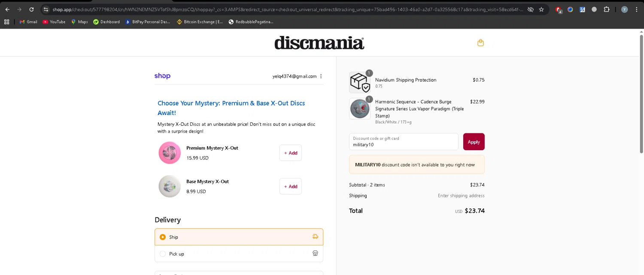Focus the discount code input field
The width and height of the screenshot is (644, 275).
(x=404, y=142)
